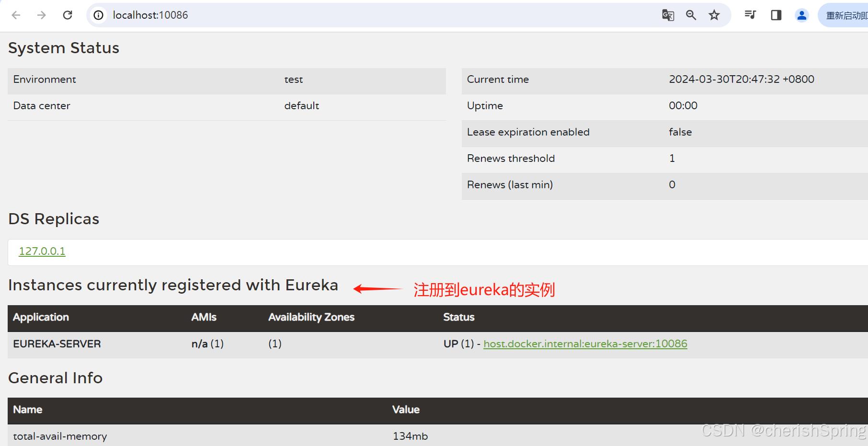
Task: Click the DS Replicas heading
Action: click(54, 219)
